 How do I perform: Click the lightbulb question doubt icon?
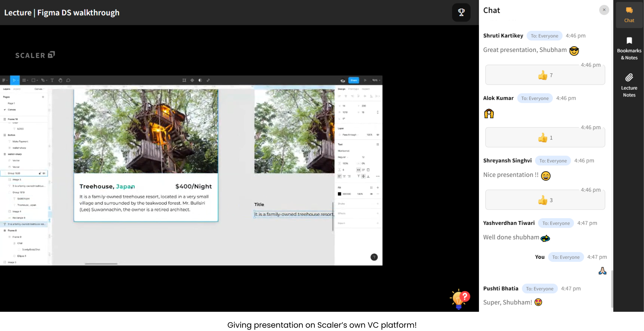(459, 299)
